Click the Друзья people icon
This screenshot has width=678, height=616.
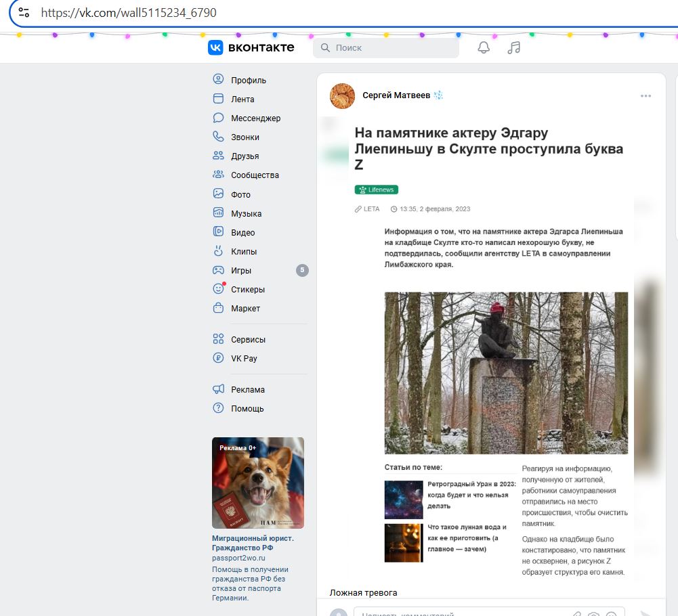coord(218,156)
